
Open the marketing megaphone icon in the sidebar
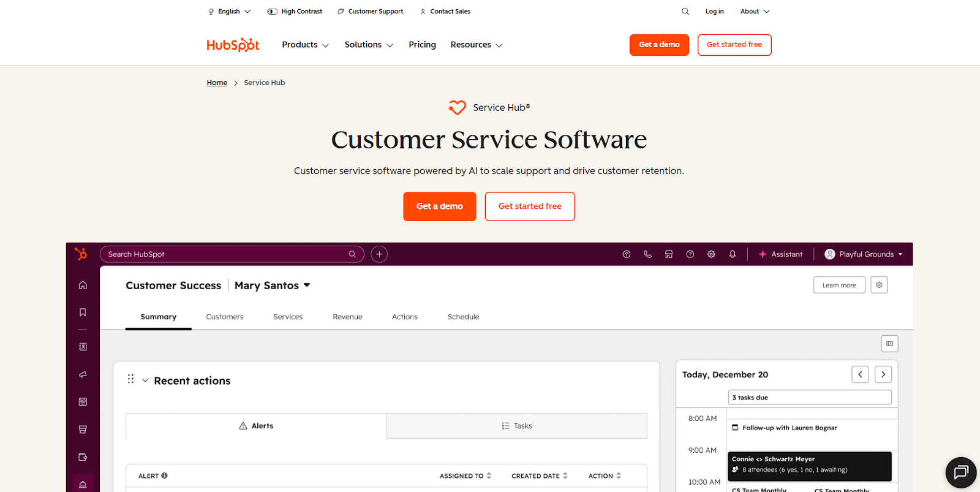tap(83, 374)
